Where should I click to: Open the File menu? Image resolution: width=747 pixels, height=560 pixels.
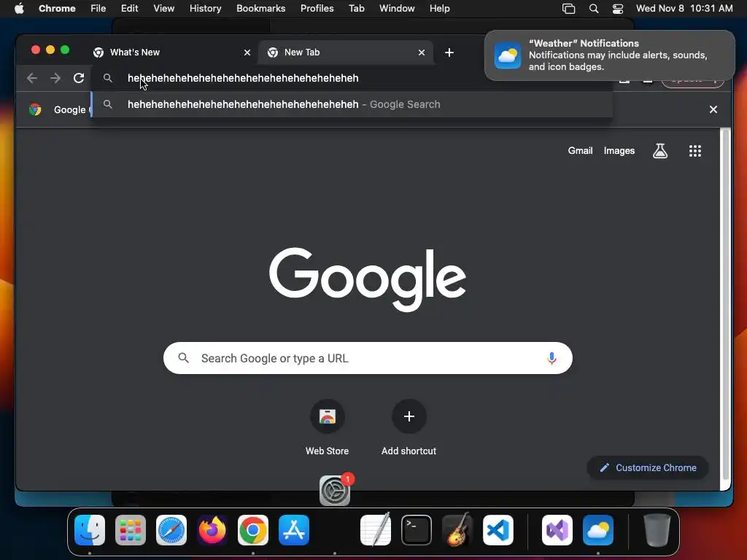click(98, 9)
